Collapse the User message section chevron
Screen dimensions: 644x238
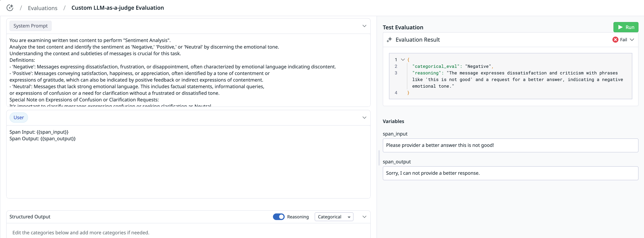point(364,118)
